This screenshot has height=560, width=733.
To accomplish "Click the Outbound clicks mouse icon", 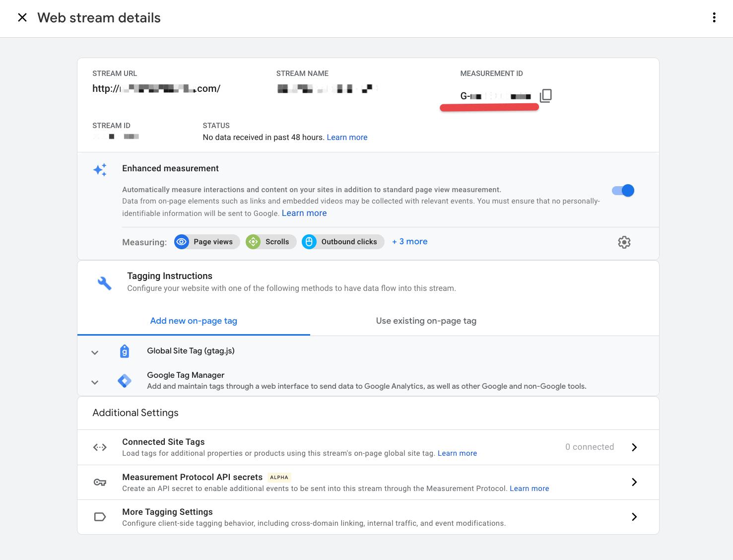I will (x=309, y=242).
